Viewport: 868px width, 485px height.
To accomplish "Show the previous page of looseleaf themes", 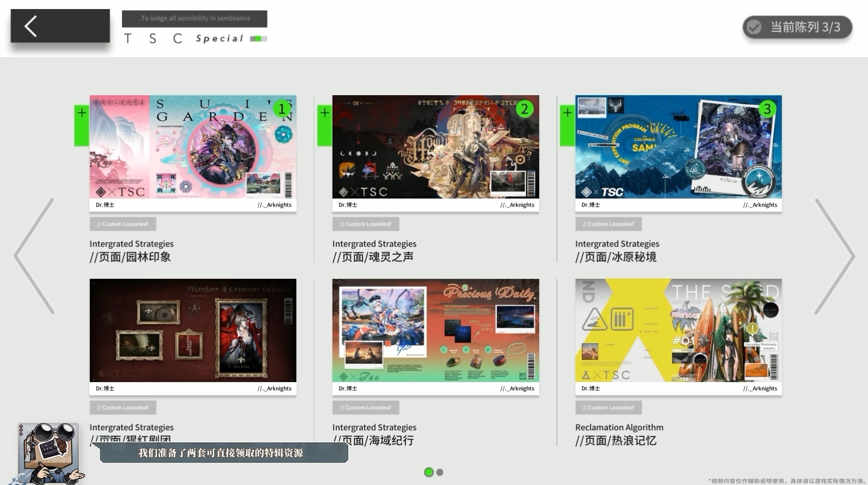I will click(x=34, y=256).
